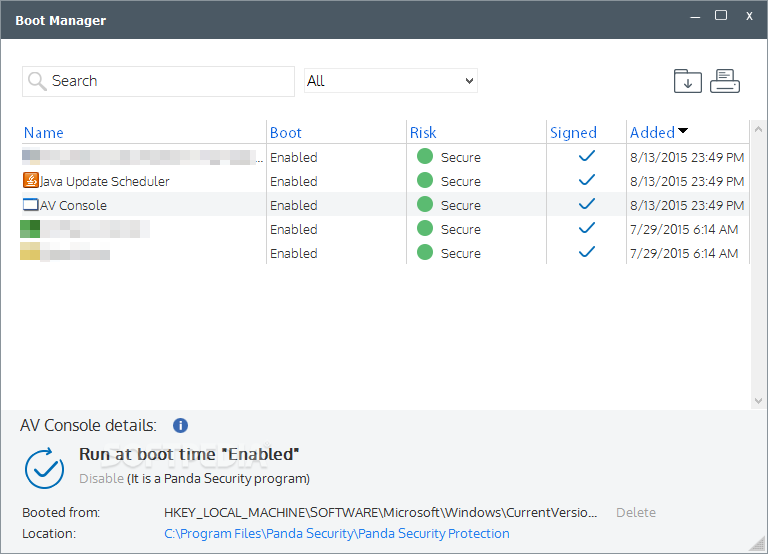Viewport: 768px width, 554px height.
Task: Select the AV Console window icon
Action: [30, 204]
